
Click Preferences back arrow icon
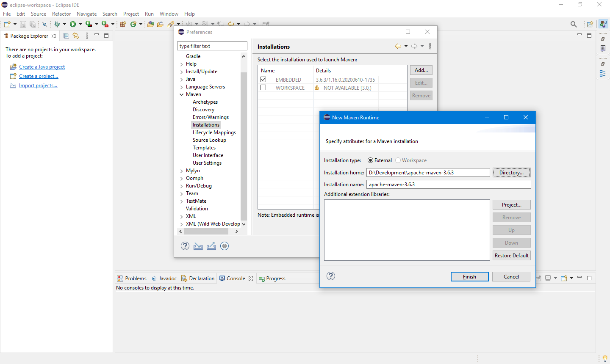[x=398, y=46]
